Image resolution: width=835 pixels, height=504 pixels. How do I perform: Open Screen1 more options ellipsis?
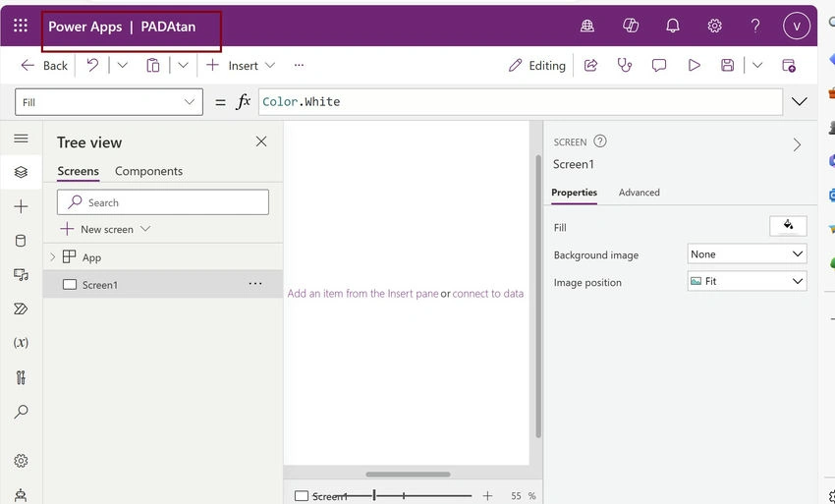pyautogui.click(x=255, y=283)
